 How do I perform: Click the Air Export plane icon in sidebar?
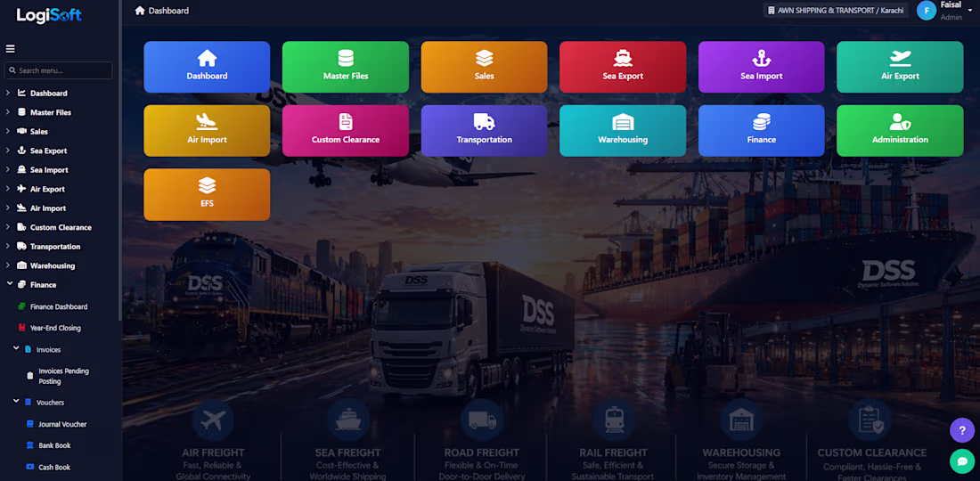point(22,189)
